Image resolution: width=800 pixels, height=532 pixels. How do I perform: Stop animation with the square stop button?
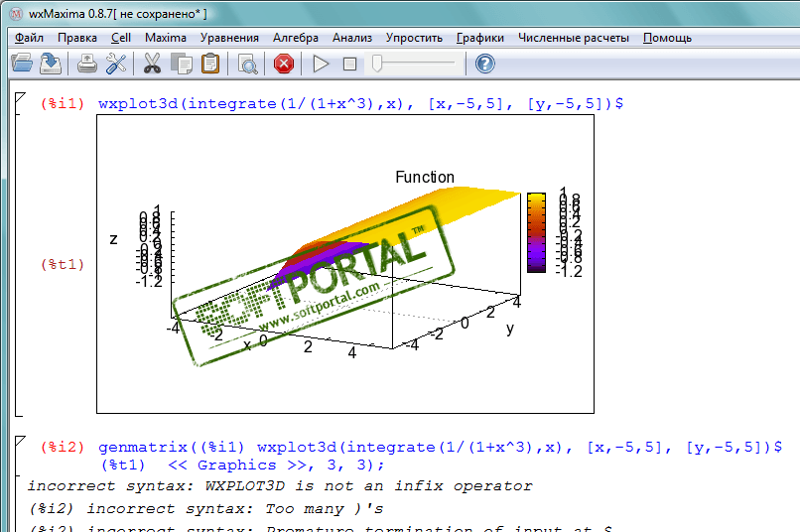click(350, 64)
